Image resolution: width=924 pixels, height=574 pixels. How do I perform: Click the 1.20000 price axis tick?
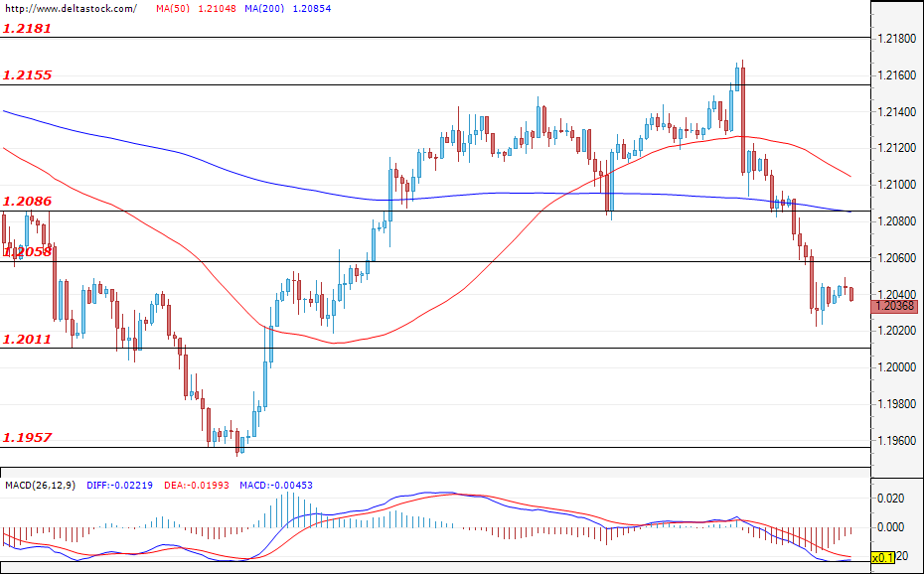pyautogui.click(x=896, y=367)
